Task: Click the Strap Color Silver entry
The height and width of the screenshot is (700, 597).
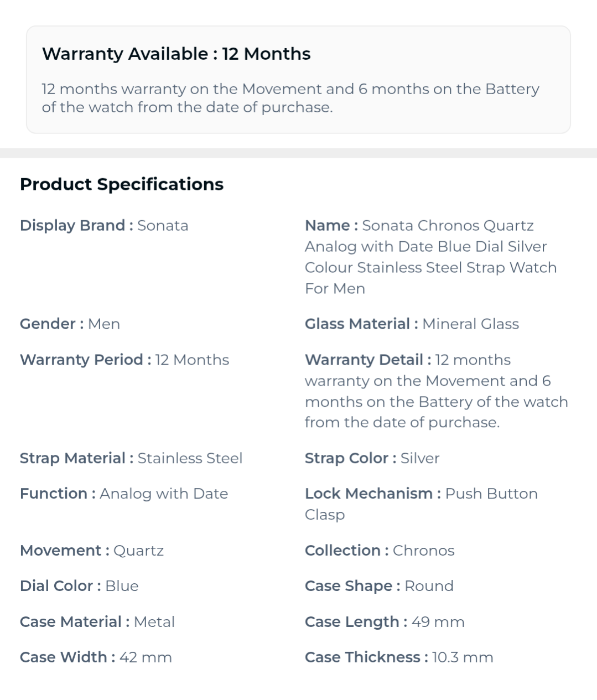Action: (x=372, y=458)
